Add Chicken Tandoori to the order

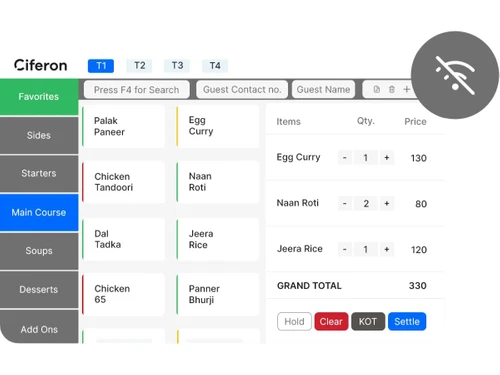pyautogui.click(x=123, y=182)
